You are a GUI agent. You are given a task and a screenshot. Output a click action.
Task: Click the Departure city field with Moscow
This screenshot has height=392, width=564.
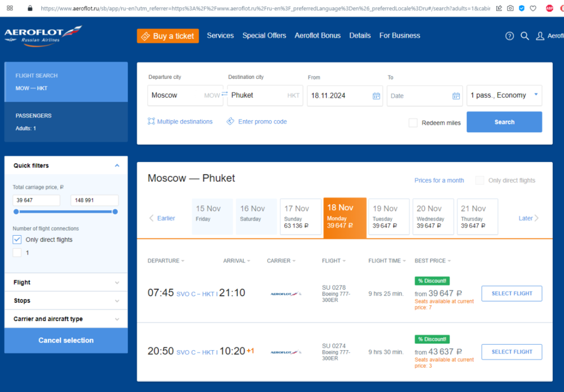[x=185, y=95]
